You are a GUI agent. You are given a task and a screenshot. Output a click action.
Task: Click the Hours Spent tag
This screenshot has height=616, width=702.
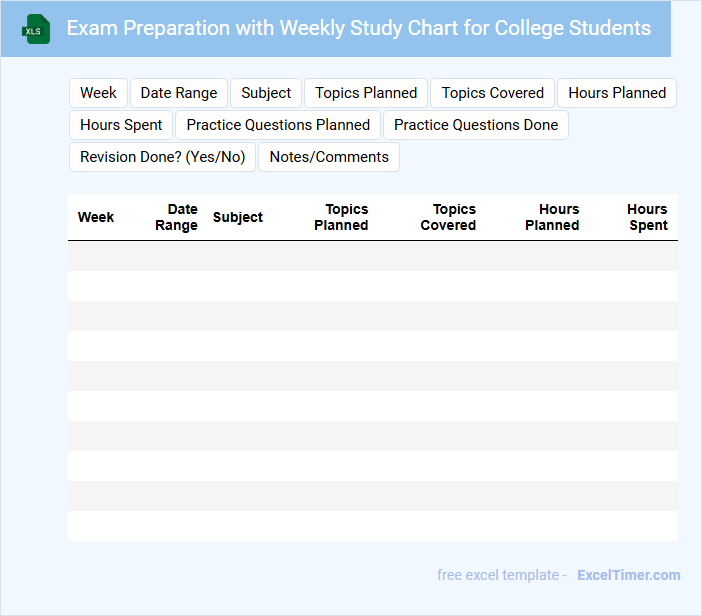coord(121,125)
